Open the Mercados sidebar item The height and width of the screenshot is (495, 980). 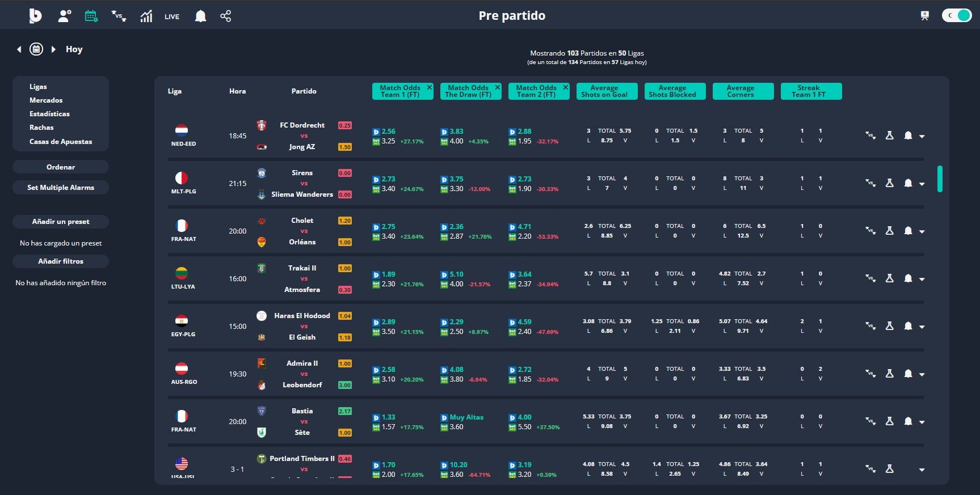[46, 100]
